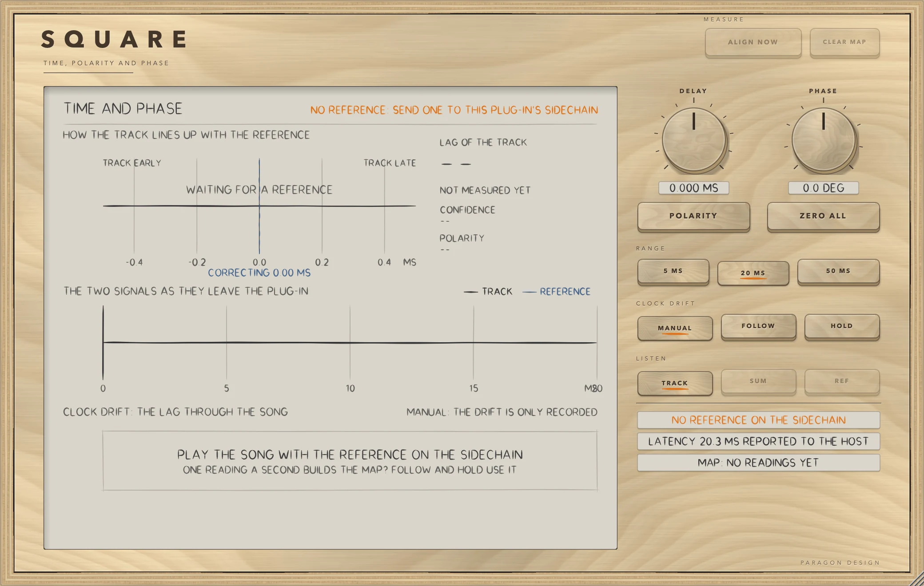924x586 pixels.
Task: Set clock drift to Hold
Action: click(842, 326)
